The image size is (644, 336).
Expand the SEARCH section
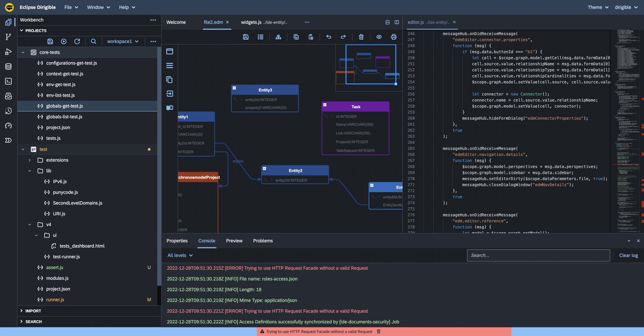21,322
